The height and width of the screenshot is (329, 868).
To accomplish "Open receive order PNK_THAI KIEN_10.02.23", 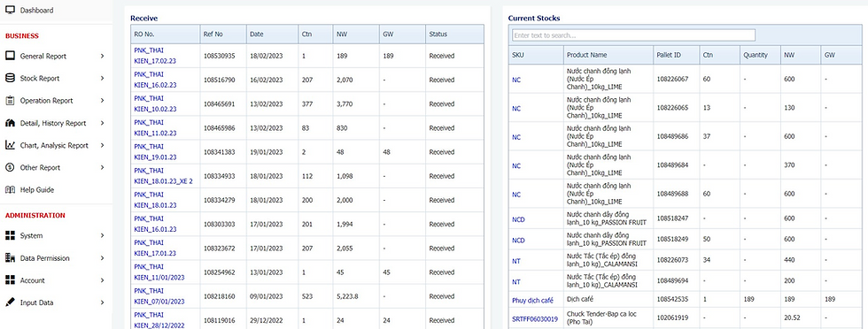I will click(155, 104).
